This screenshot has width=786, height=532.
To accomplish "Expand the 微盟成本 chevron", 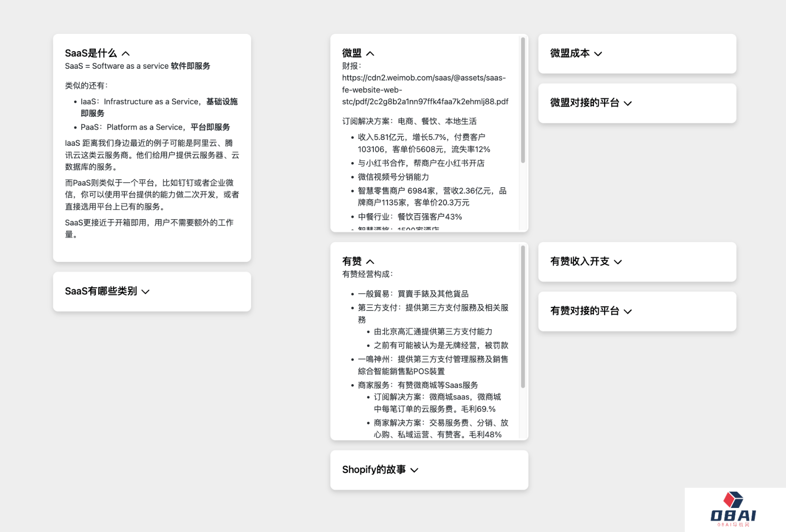I will (x=598, y=54).
